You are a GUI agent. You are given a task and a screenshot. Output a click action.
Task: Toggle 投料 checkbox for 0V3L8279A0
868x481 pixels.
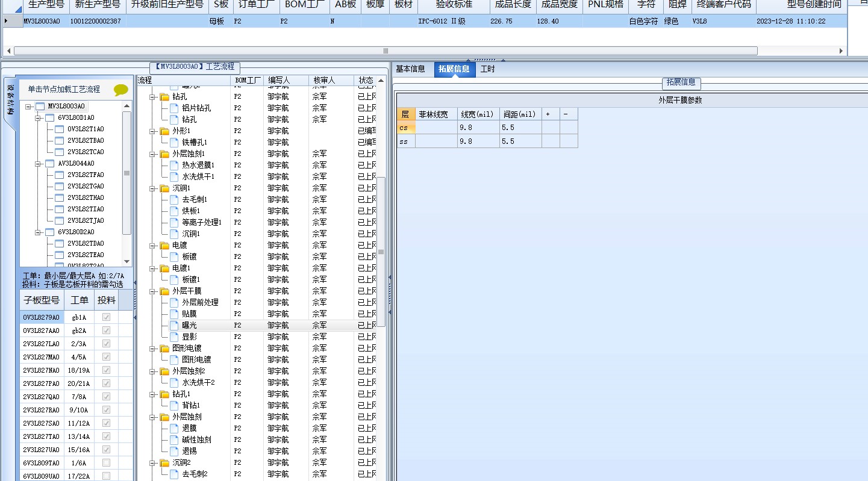point(106,317)
